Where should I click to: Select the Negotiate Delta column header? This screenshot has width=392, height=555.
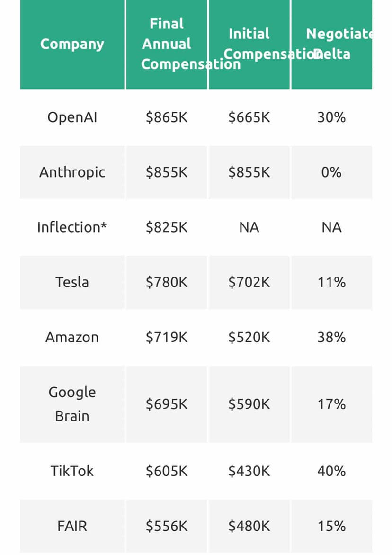point(332,44)
